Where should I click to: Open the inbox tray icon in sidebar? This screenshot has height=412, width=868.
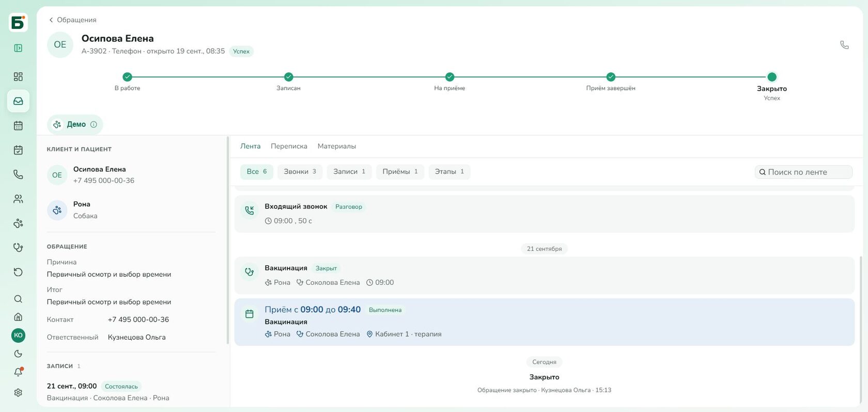18,101
